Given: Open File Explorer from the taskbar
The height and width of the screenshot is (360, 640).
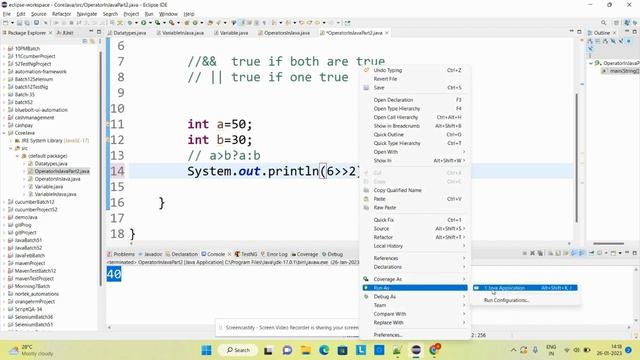Looking at the screenshot, I should pyautogui.click(x=306, y=350).
